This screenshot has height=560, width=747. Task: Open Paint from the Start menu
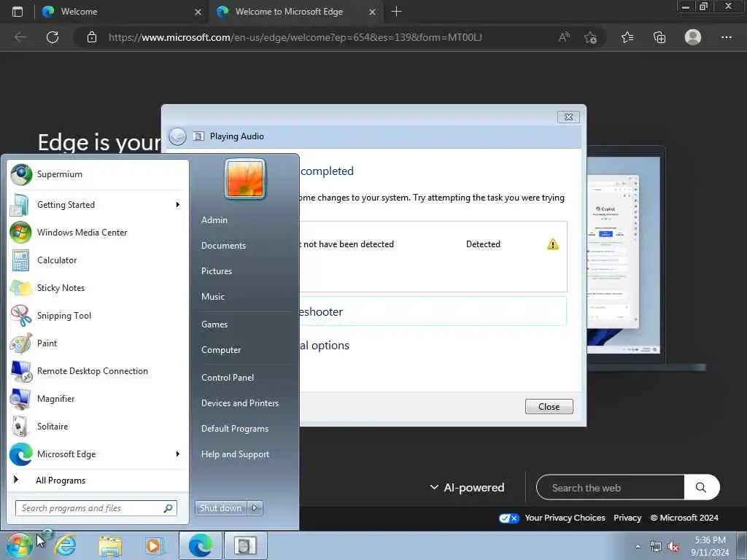pyautogui.click(x=98, y=343)
